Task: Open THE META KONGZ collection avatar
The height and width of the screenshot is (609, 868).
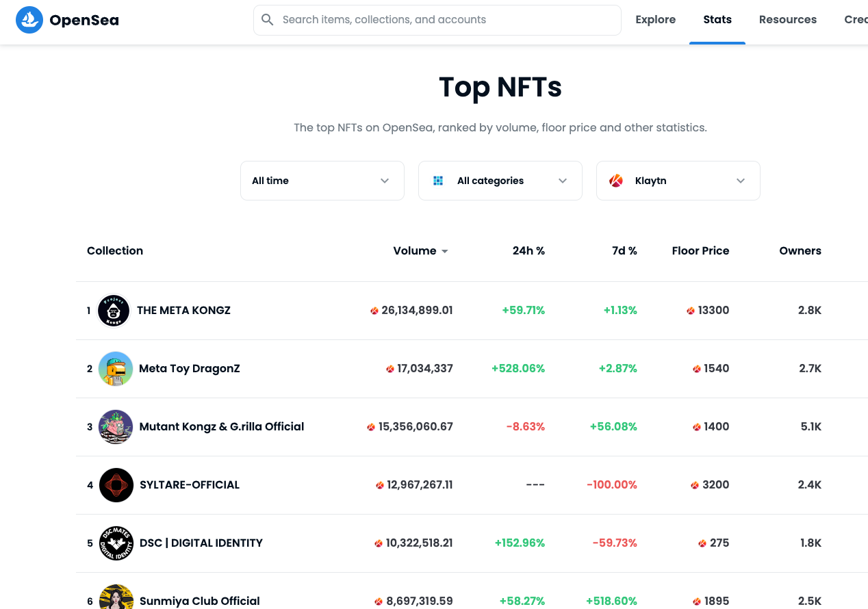Action: [x=114, y=311]
